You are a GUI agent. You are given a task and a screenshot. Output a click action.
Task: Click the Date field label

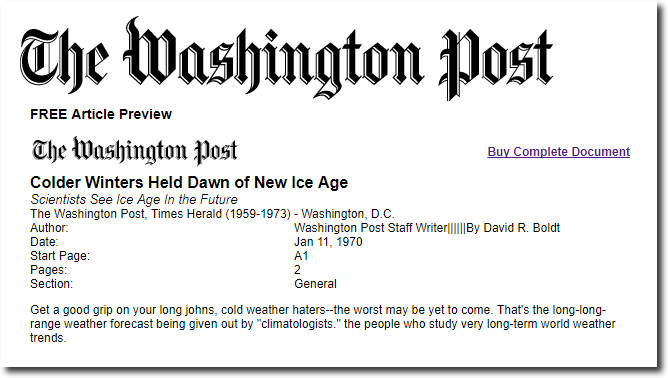[x=44, y=242]
